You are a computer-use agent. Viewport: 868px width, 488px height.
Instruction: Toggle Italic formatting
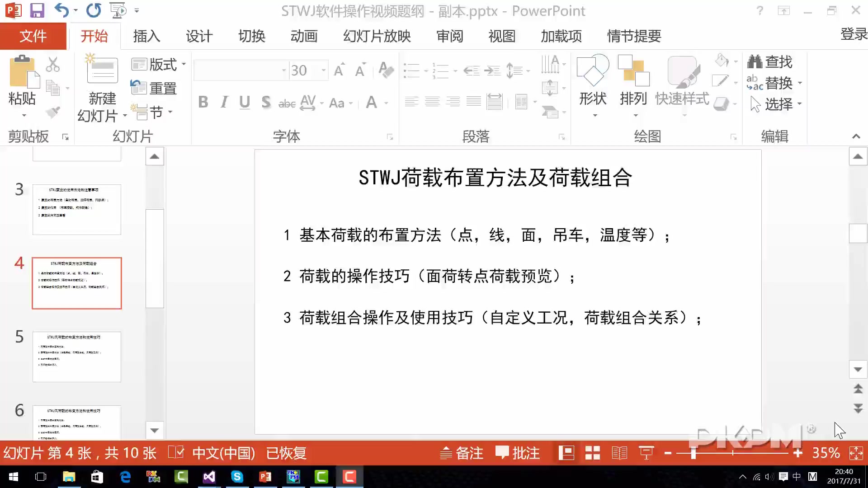[224, 103]
